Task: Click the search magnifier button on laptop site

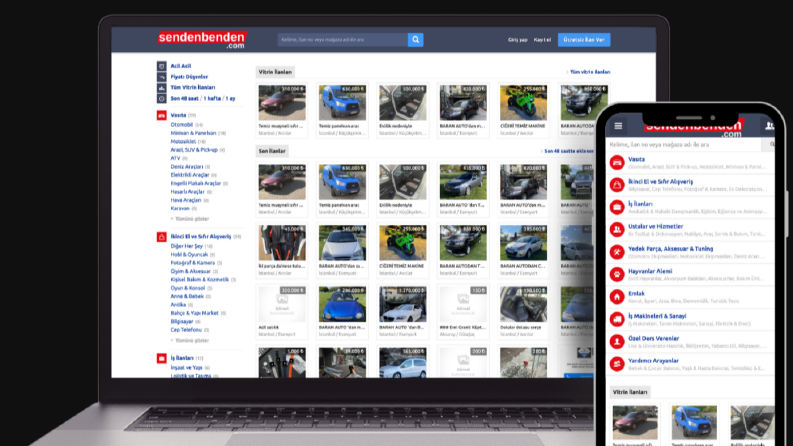Action: [415, 39]
